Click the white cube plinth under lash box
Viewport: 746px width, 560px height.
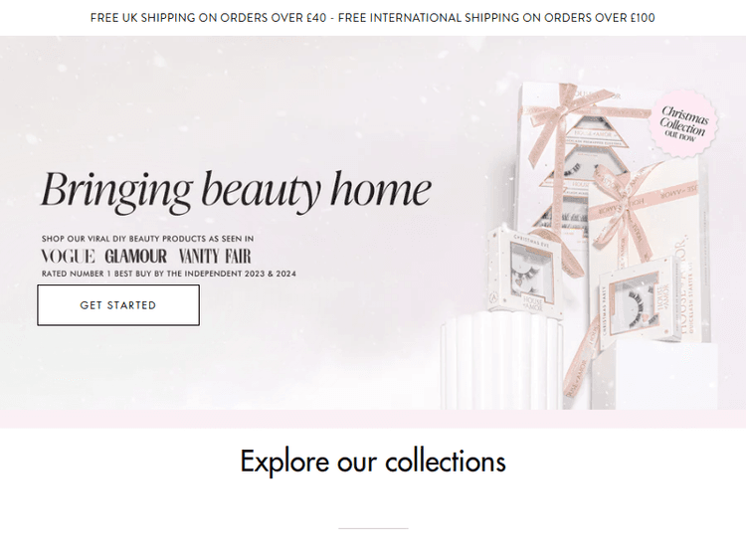pos(666,373)
